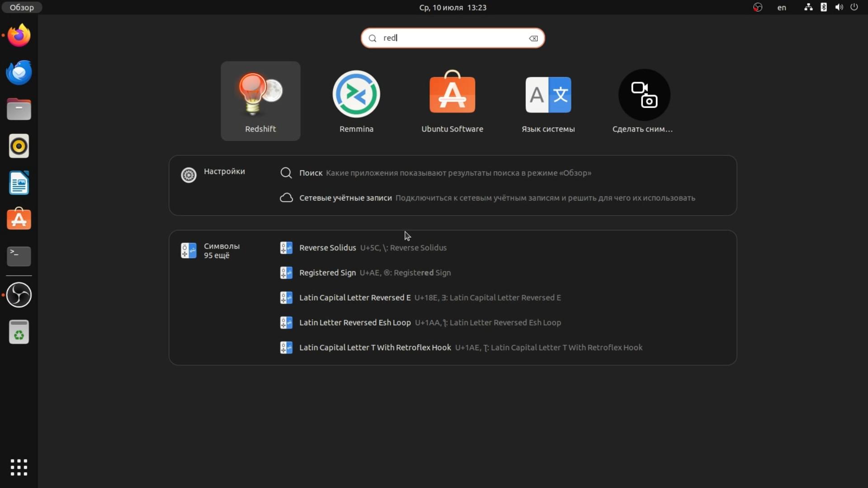The width and height of the screenshot is (868, 488).
Task: Click the cloud icon for Сетевые учётные записи
Action: pos(286,198)
